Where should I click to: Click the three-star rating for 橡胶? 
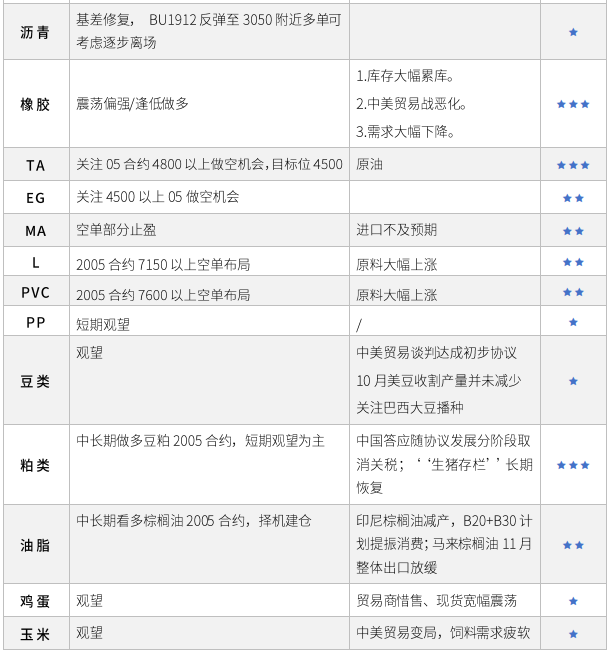click(x=573, y=104)
